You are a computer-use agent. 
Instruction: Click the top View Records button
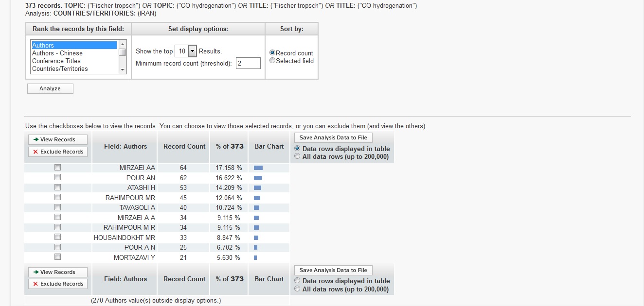(58, 139)
